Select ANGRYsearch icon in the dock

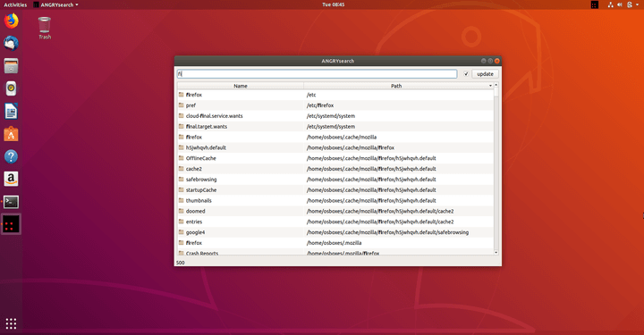tap(11, 224)
